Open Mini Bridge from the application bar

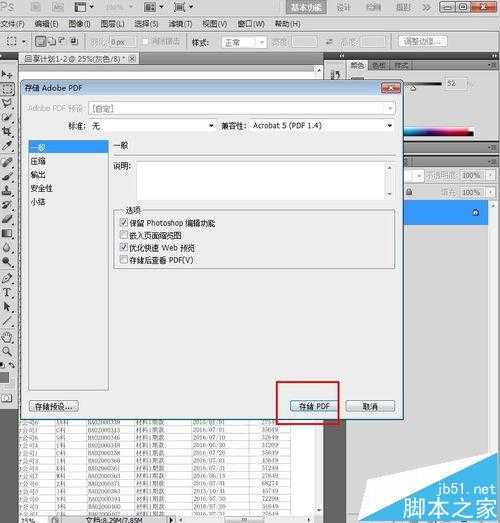tap(58, 7)
